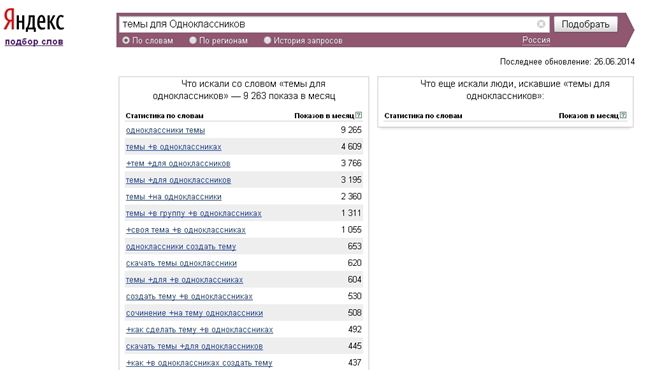Open the '+тем +для одноклассников' query link
The height and width of the screenshot is (380, 645).
(x=178, y=164)
